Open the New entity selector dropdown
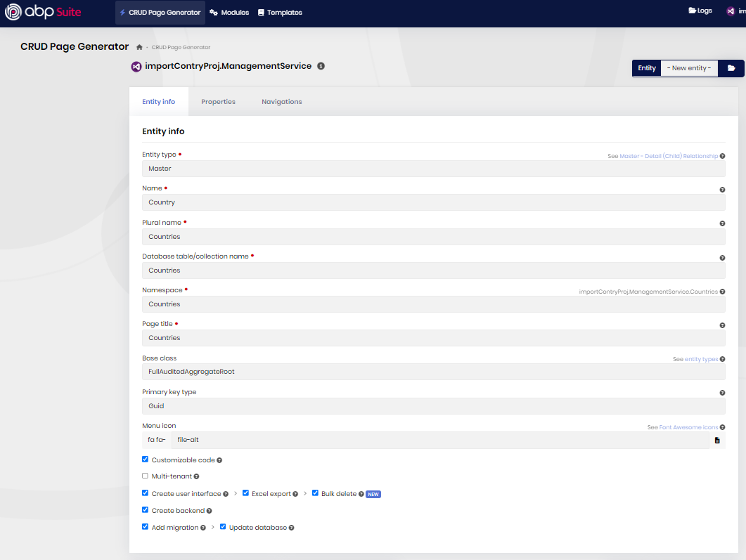This screenshot has height=560, width=746. (688, 68)
